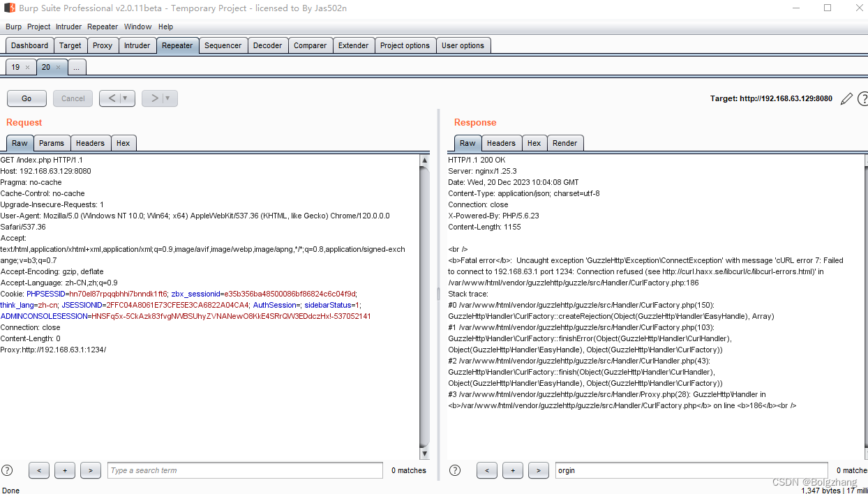Close Repeater tab 19
Image resolution: width=868 pixels, height=494 pixels.
coord(27,68)
